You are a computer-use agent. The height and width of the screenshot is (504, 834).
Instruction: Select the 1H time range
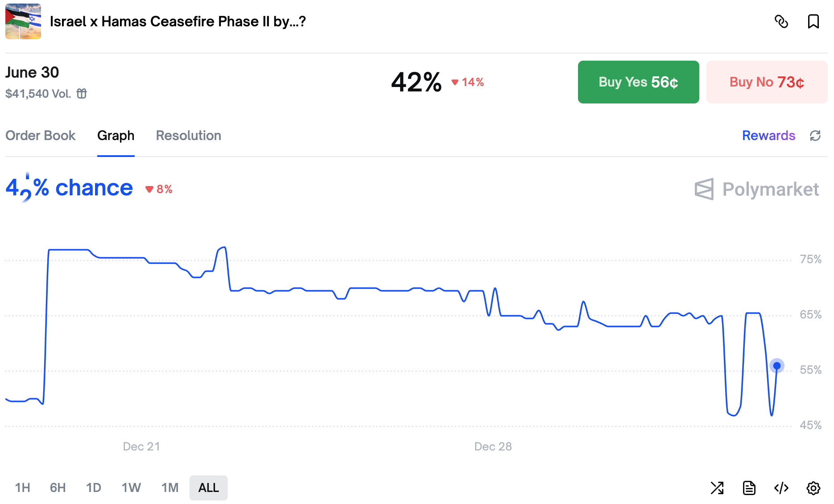pyautogui.click(x=23, y=488)
